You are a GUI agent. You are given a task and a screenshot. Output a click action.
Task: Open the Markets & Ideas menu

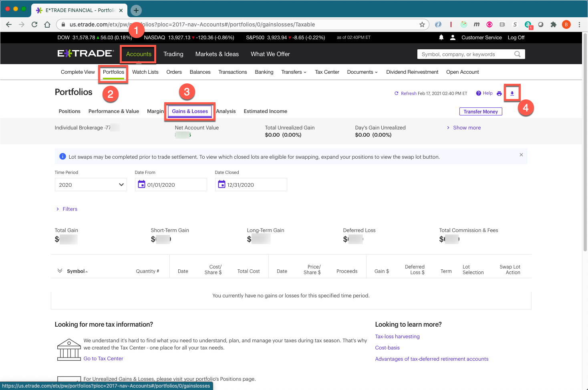[217, 54]
